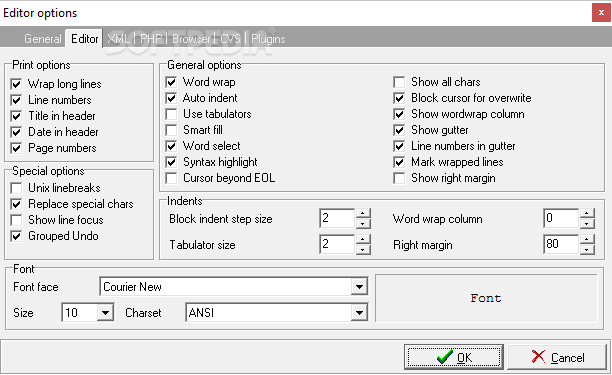Increase Tabulator size
The image size is (612, 375).
[363, 240]
